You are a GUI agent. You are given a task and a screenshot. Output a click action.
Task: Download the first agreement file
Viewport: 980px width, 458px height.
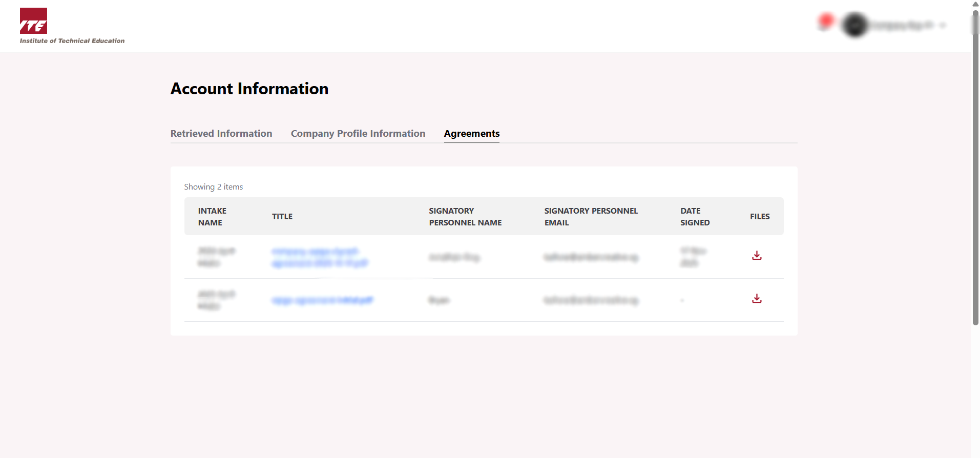757,256
